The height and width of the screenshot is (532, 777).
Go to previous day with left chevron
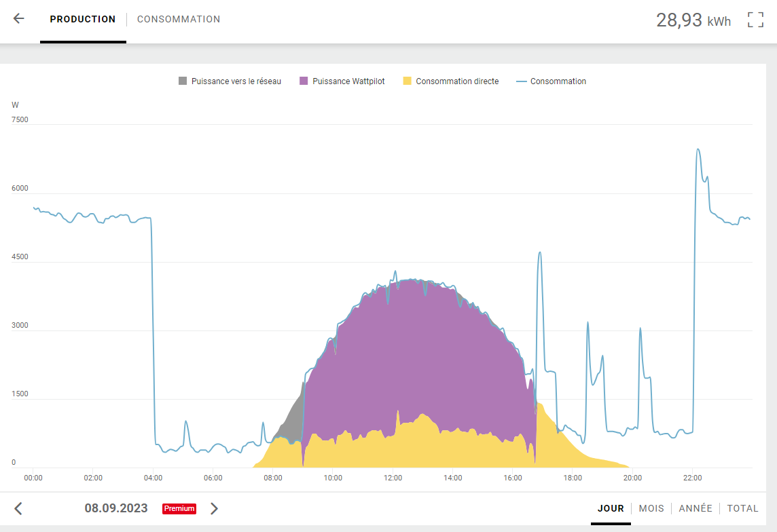click(x=18, y=508)
